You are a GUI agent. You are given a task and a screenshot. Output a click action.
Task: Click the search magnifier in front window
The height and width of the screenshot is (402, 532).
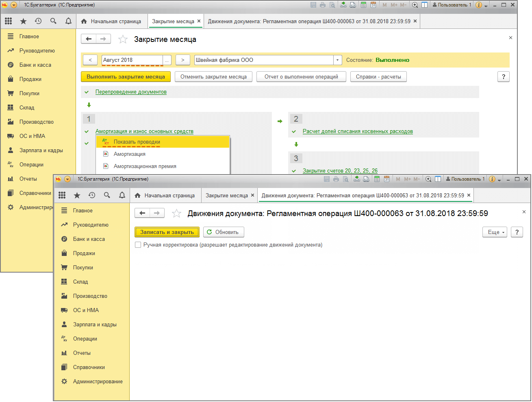click(107, 195)
